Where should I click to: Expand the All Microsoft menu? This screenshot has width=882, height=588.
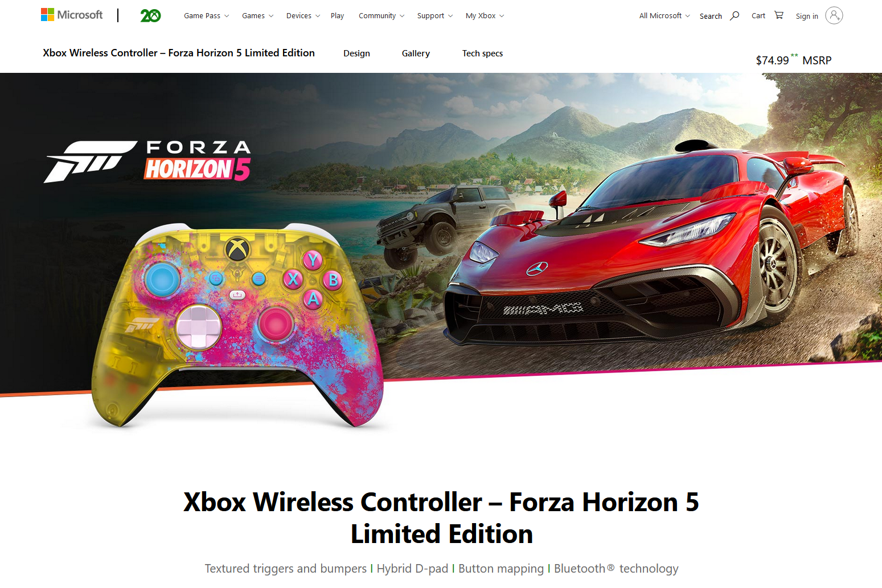pos(664,16)
